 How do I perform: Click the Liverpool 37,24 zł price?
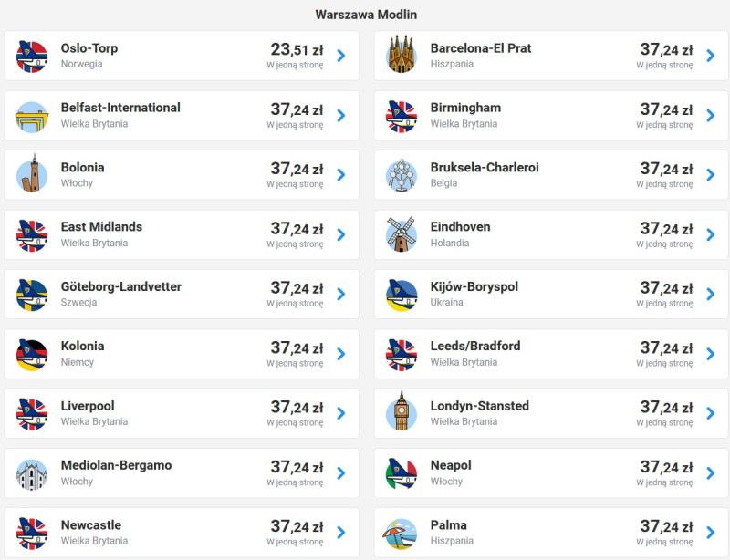[297, 408]
